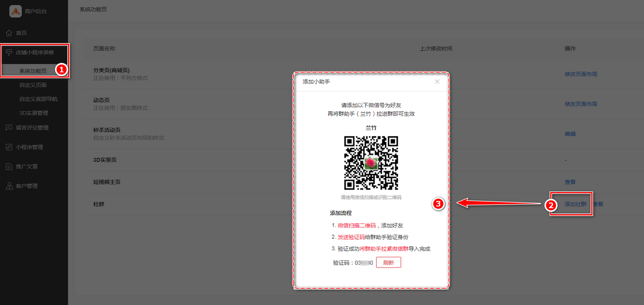This screenshot has height=305, width=644.
Task: Click 查看 link in 社群 row
Action: coord(598,204)
